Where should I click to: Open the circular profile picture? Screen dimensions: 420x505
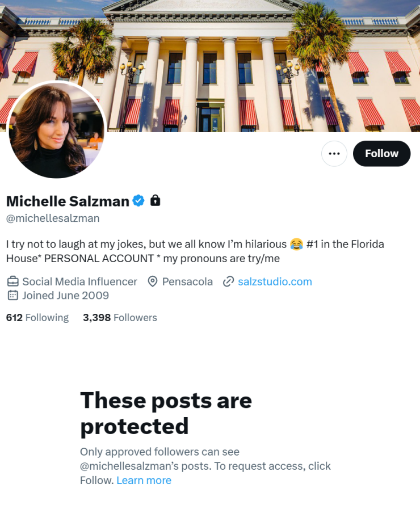57,129
